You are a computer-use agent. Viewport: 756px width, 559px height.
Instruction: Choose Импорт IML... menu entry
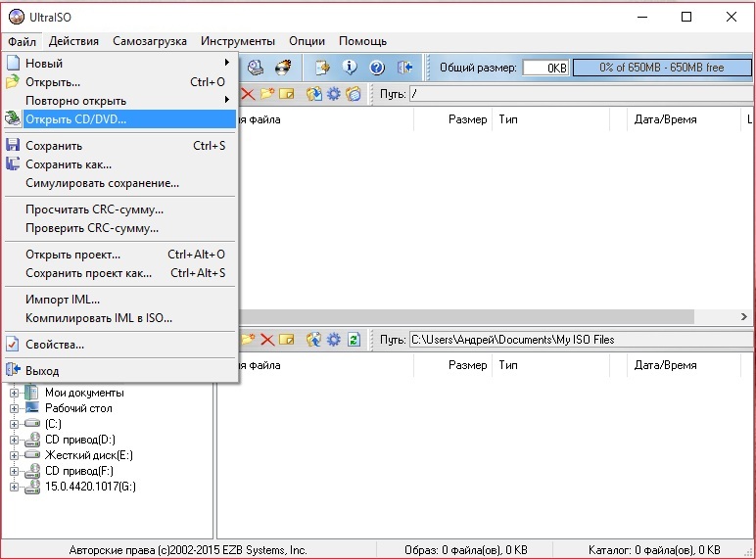(x=119, y=300)
